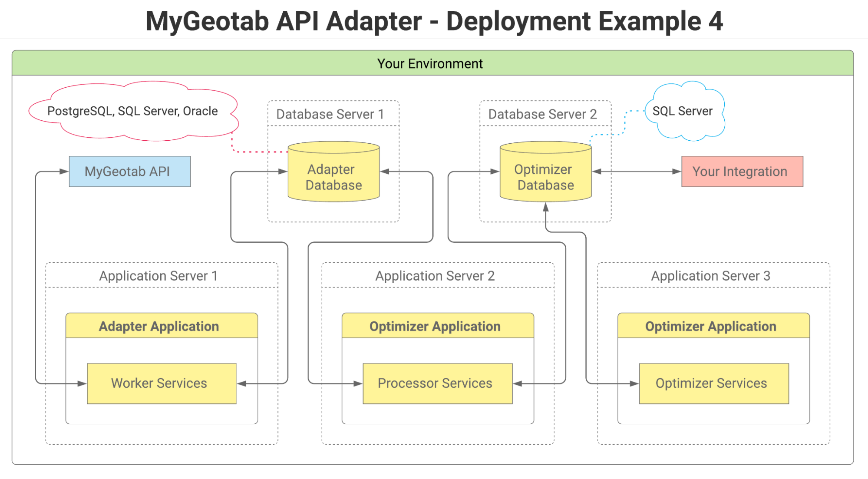Collapse the Application Server 3 dashed container
Image resolution: width=868 pixels, height=479 pixels.
pos(710,276)
